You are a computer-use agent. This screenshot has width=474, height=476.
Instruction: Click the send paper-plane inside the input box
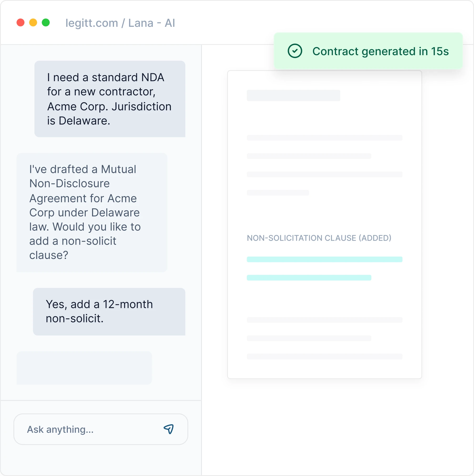[169, 429]
